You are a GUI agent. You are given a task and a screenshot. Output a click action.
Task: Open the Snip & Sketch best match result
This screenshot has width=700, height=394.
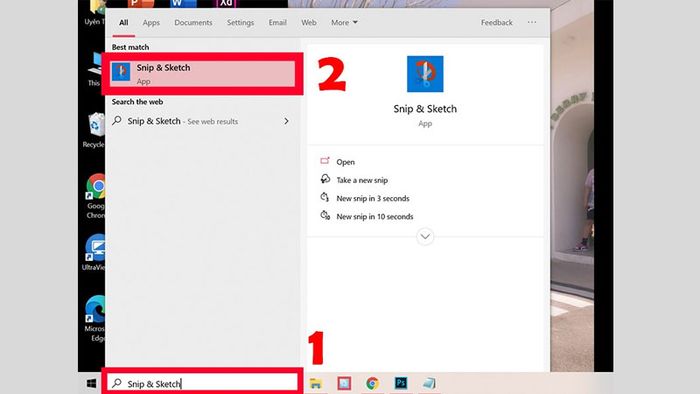(203, 74)
